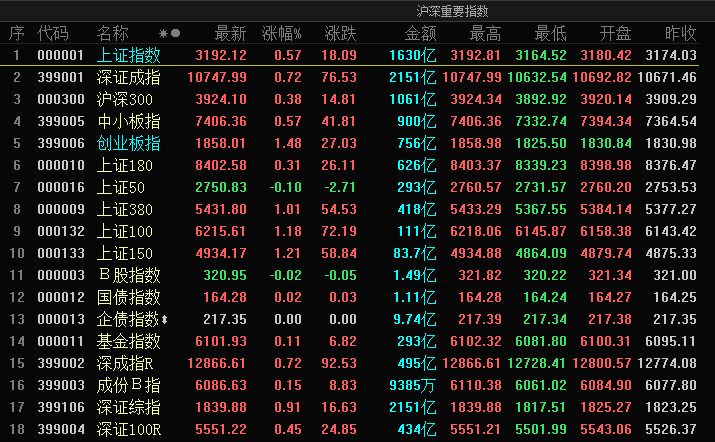Viewport: 715px width, 442px height.
Task: Select the 国债指数 index name
Action: click(x=129, y=297)
